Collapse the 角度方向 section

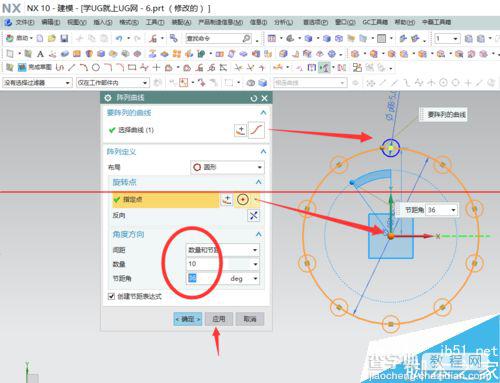click(x=259, y=234)
